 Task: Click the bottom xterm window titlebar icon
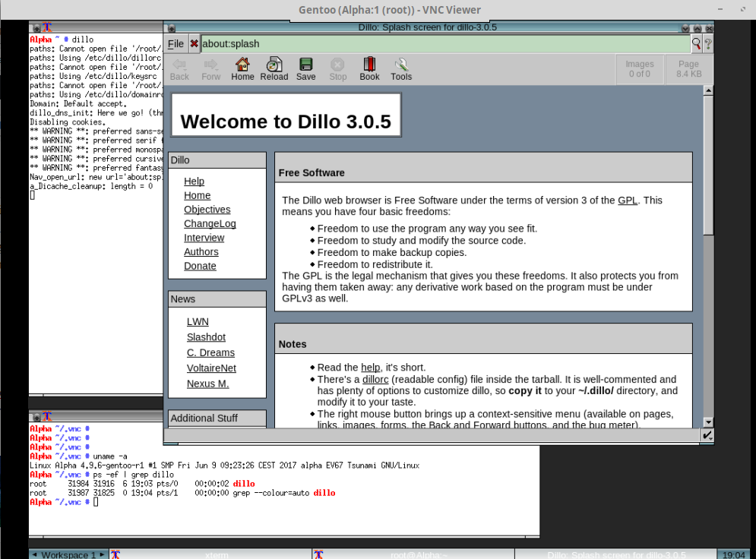[36, 417]
